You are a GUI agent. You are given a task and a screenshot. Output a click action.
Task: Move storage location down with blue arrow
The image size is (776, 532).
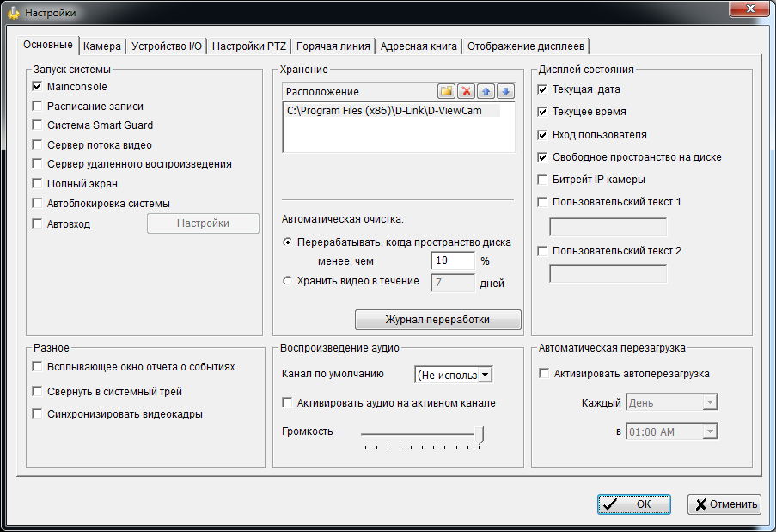pos(505,91)
